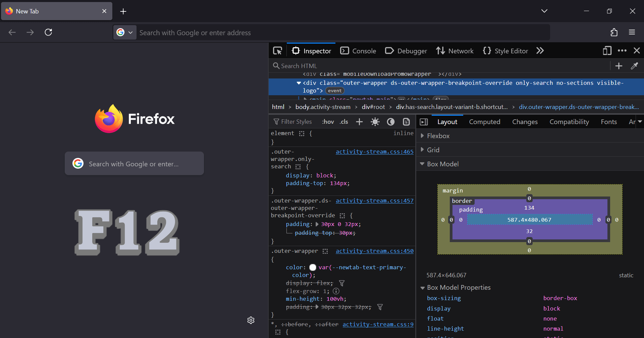Screen dimensions: 644x338
Task: Highlight selector icon for .only-search rule
Action: 298,167
